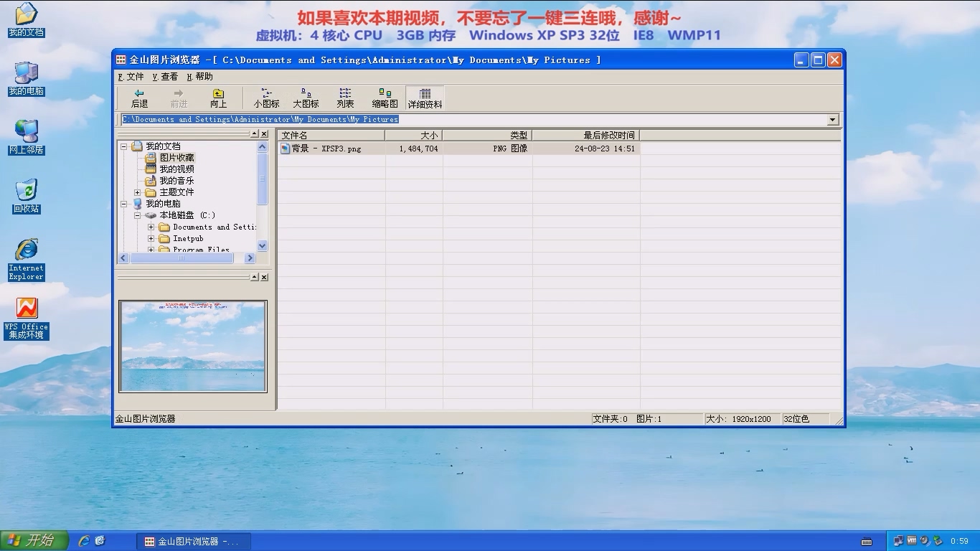Click the folder tree scroll-up arrow

click(x=262, y=146)
